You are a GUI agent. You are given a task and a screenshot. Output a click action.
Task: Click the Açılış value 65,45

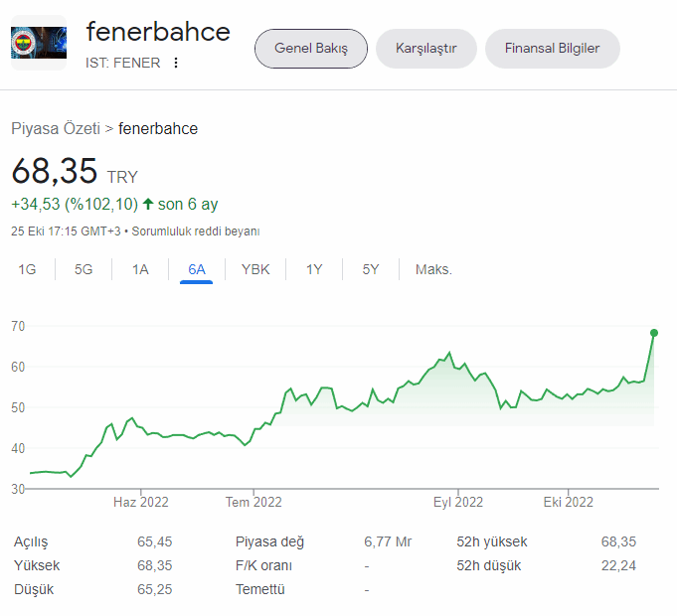coord(154,541)
